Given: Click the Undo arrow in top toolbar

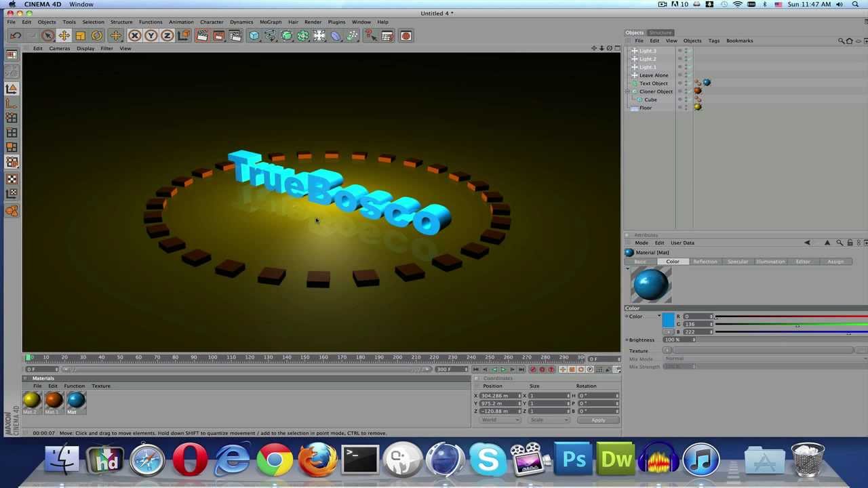Looking at the screenshot, I should (15, 36).
